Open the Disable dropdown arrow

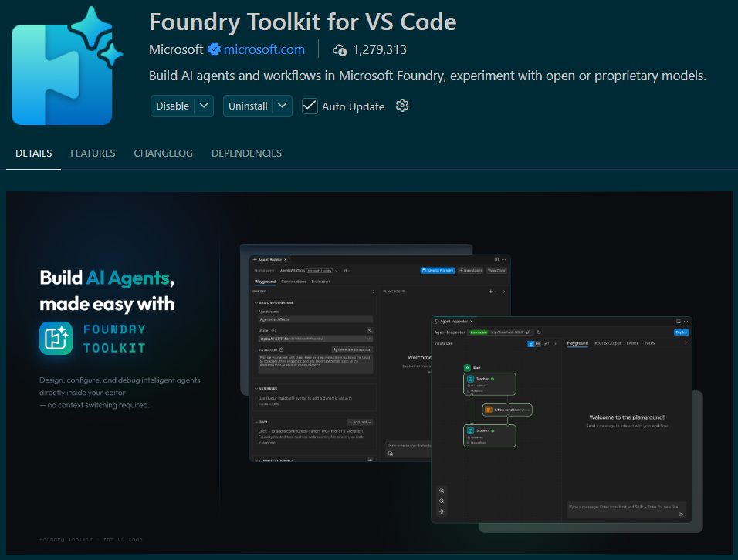pos(204,106)
